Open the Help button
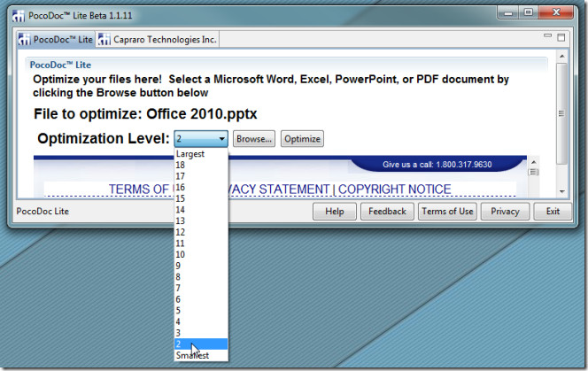 pos(335,212)
